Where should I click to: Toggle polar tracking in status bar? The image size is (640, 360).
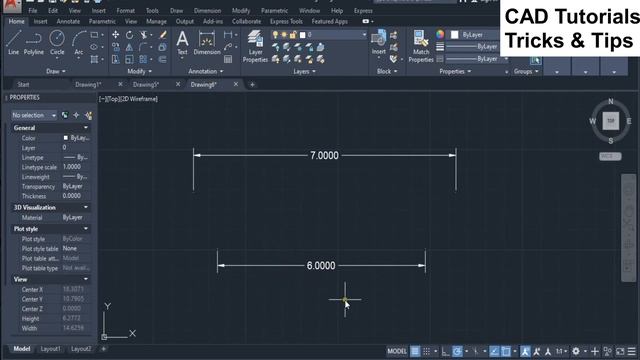click(457, 351)
